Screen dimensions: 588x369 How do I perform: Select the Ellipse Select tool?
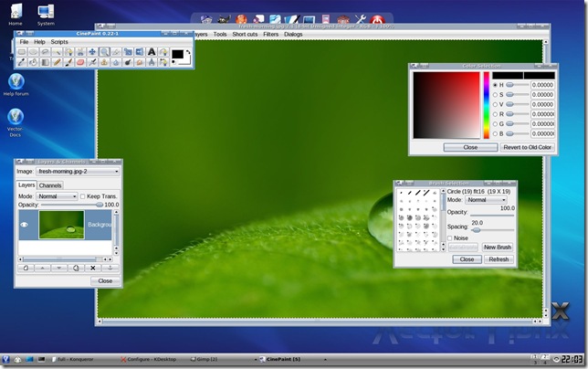33,52
